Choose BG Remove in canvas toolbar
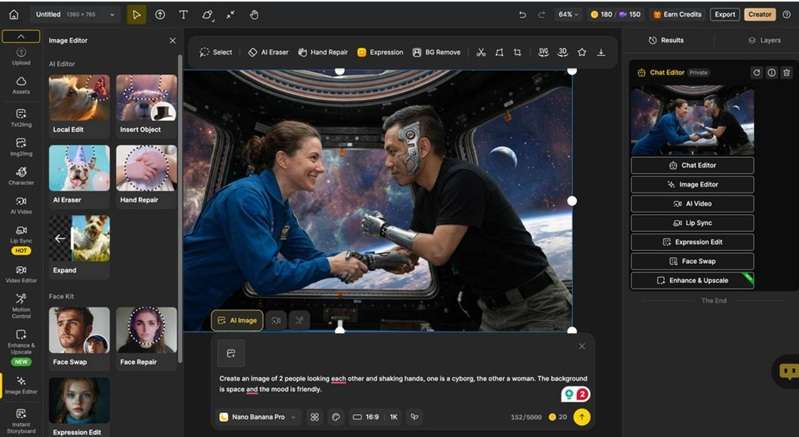 click(x=436, y=52)
